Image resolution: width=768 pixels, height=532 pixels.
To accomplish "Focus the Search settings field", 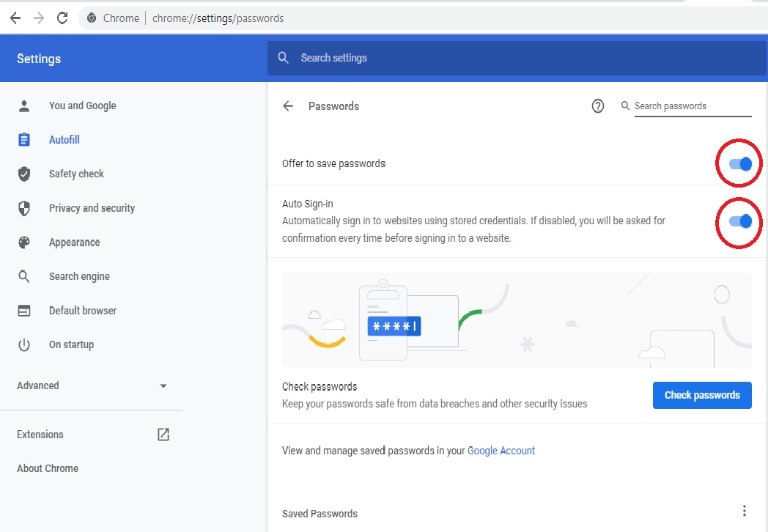I will coord(517,58).
